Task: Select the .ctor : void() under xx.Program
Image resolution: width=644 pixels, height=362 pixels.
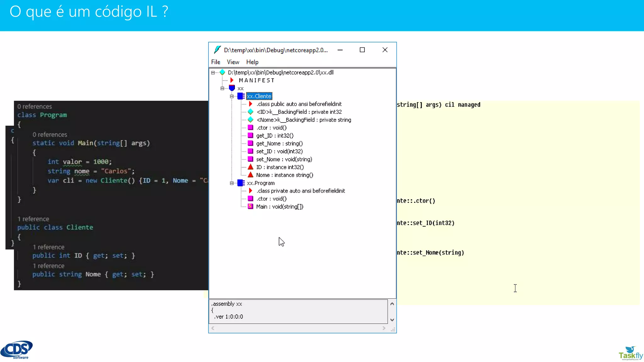Action: pyautogui.click(x=271, y=199)
